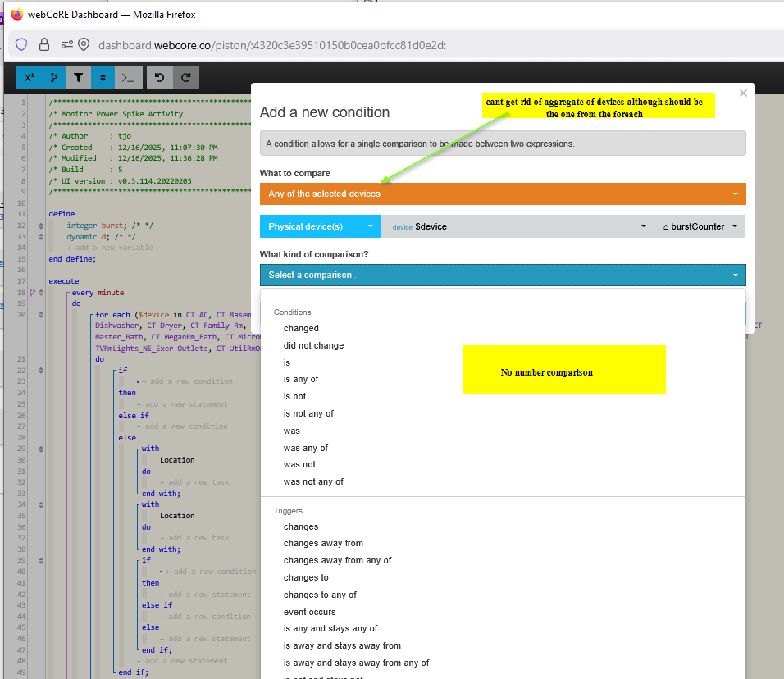The width and height of the screenshot is (784, 679).
Task: Click the comparison search field above Conditions
Action: (x=503, y=294)
